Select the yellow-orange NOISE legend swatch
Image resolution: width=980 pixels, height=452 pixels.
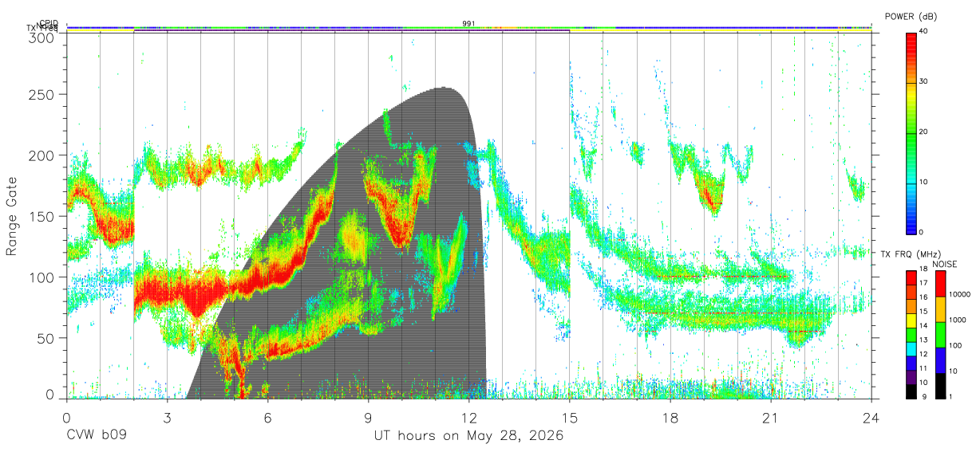939,309
